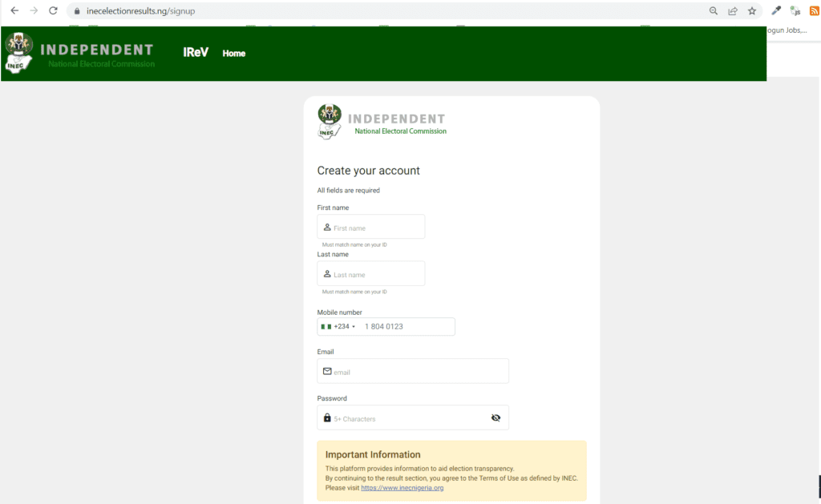This screenshot has width=821, height=504.
Task: Go back with the browser back arrow
Action: (x=14, y=10)
